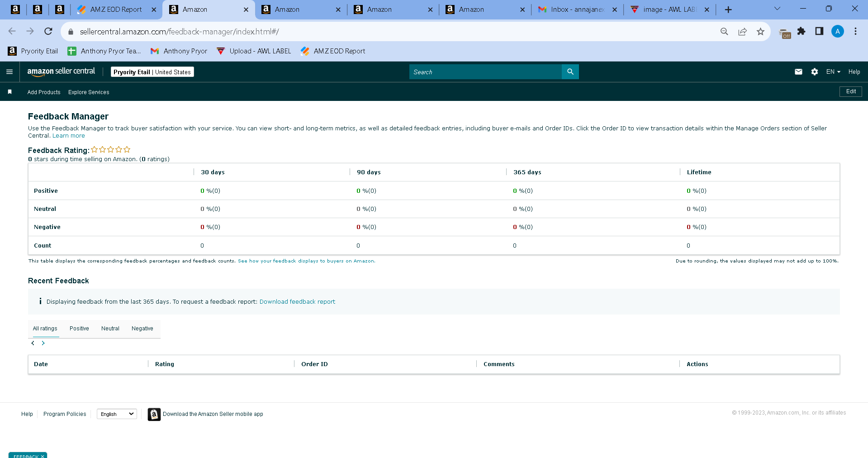868x458 pixels.
Task: Click the bookmark flag icon beside Add Products
Action: coord(10,92)
